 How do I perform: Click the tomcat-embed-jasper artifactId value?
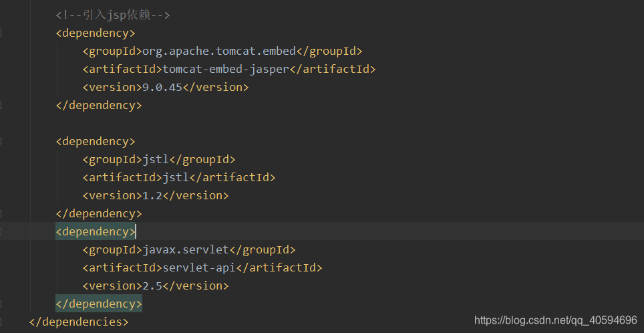226,70
